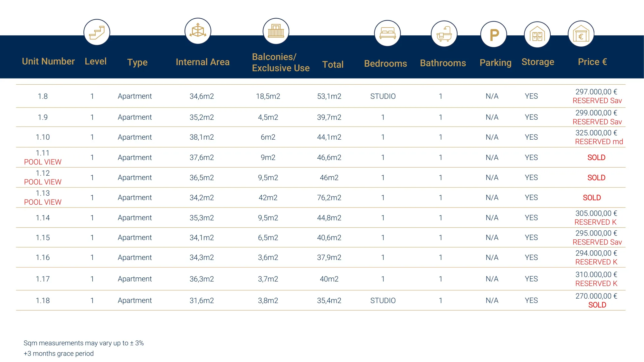
Task: Click STUDIO bedrooms cell for unit 1.18
Action: (x=383, y=301)
